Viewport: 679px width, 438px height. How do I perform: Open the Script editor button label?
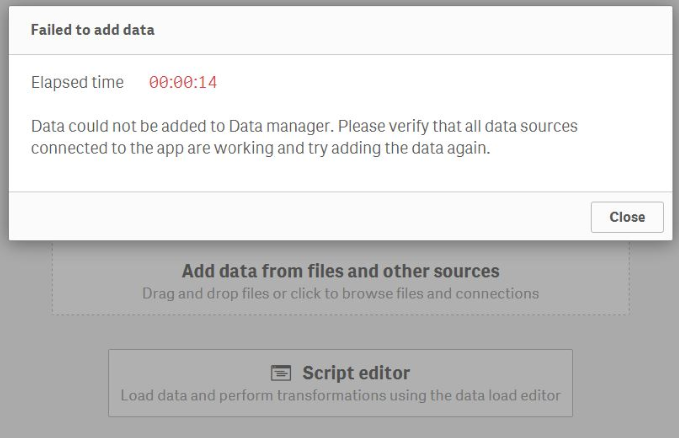[x=356, y=373]
